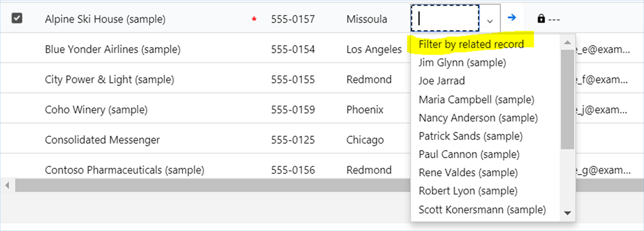Screen dimensions: 644x231
Task: Click the red asterisk required marker
Action: click(x=254, y=19)
